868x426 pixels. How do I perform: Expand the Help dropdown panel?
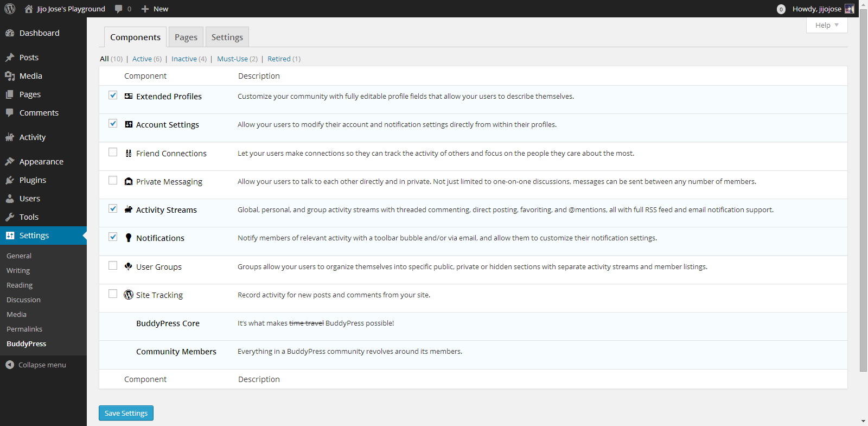(826, 25)
